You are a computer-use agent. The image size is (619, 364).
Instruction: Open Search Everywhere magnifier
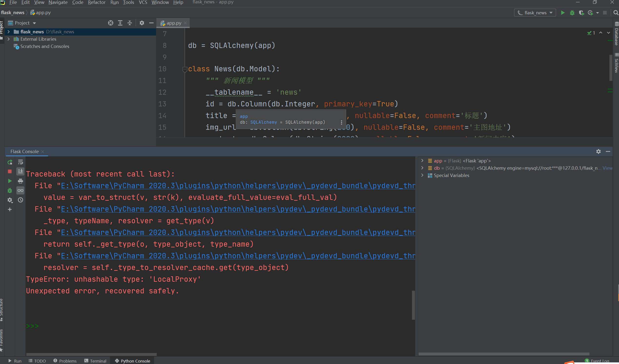pos(616,12)
